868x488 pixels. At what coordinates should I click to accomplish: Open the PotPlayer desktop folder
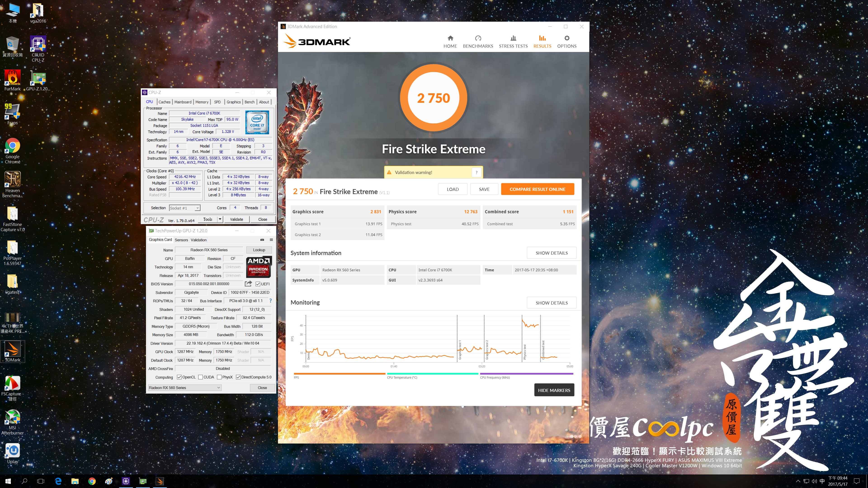click(x=12, y=253)
